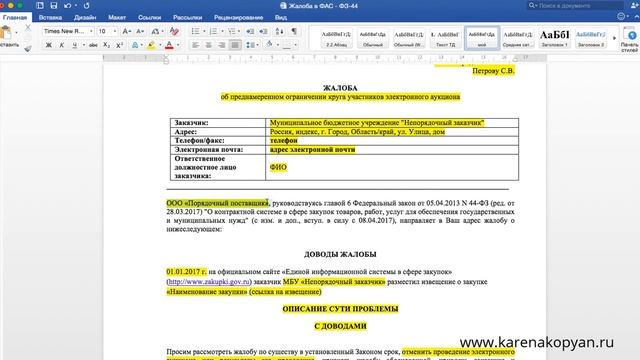Toggle show paragraph marks (¶)
640x360 pixels.
click(x=294, y=31)
